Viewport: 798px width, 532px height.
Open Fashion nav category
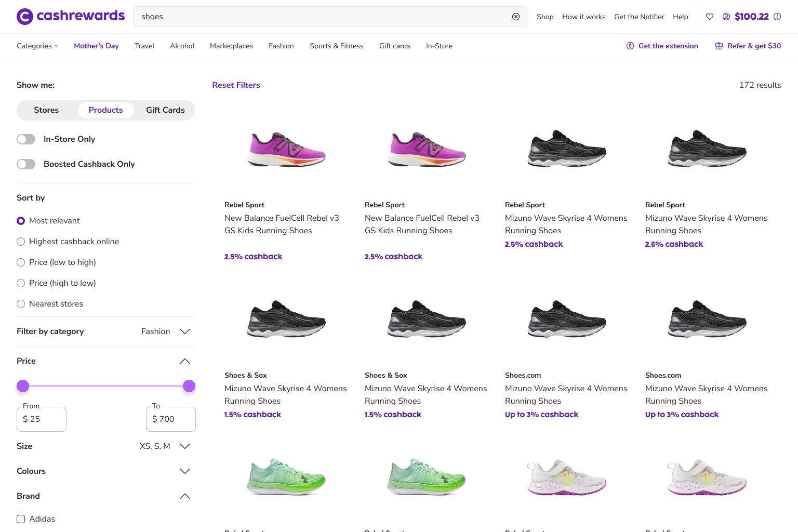281,46
